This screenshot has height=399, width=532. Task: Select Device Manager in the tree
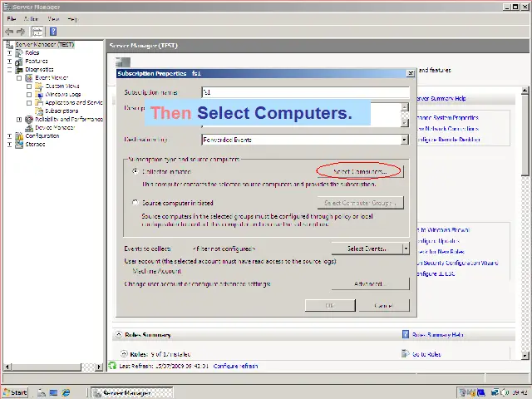click(55, 127)
